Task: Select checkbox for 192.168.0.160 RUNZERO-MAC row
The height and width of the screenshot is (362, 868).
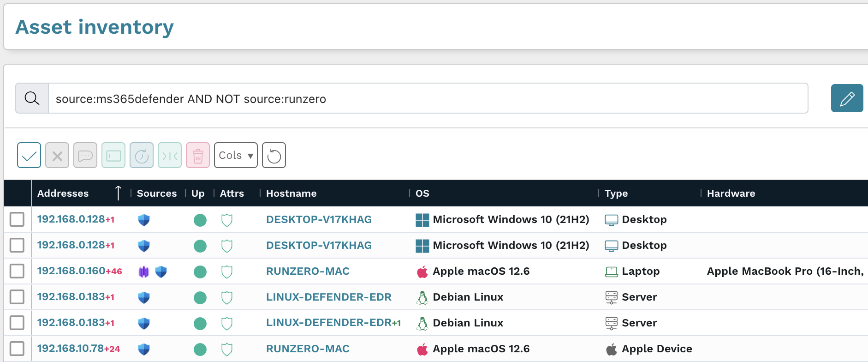Action: [x=17, y=271]
